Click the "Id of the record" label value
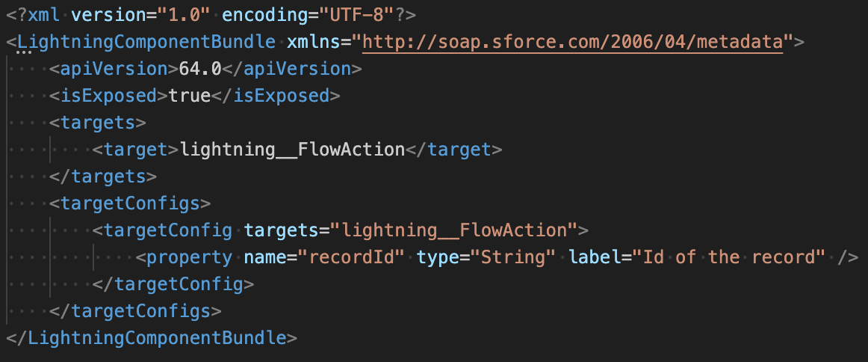Viewport: 868px width, 362px height. click(729, 257)
